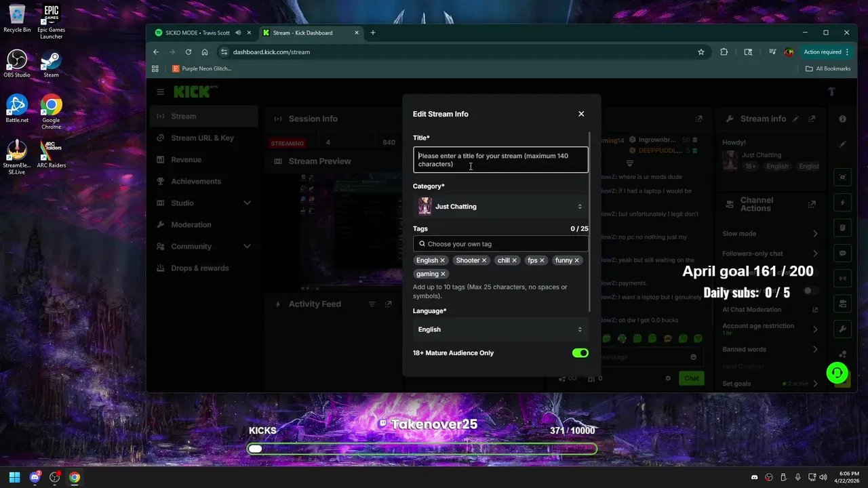Open the Revenue sidebar item
Viewport: 868px width, 488px height.
coord(204,159)
